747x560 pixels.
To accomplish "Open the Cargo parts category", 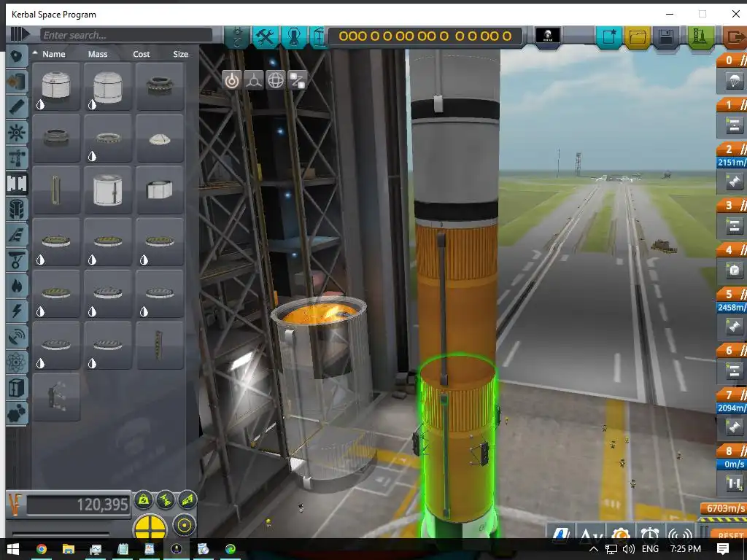I will tap(17, 388).
